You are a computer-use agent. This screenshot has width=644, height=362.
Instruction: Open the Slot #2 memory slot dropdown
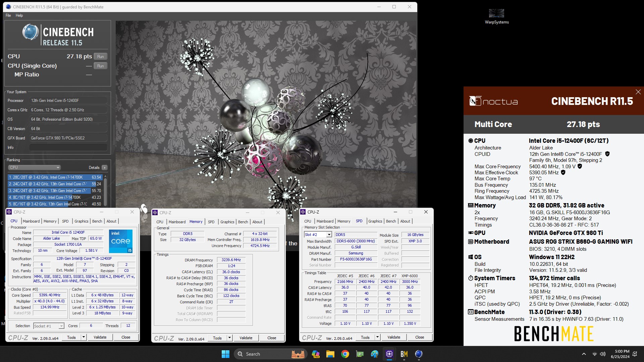318,235
